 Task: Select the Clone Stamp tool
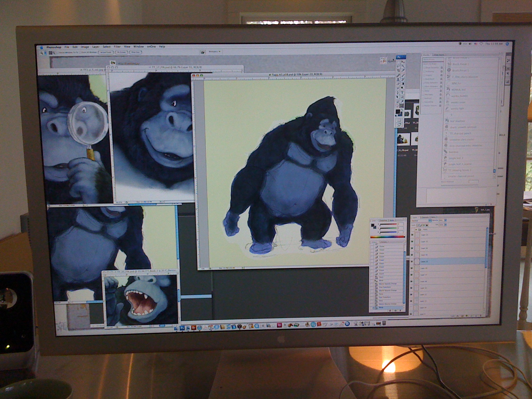pyautogui.click(x=398, y=79)
